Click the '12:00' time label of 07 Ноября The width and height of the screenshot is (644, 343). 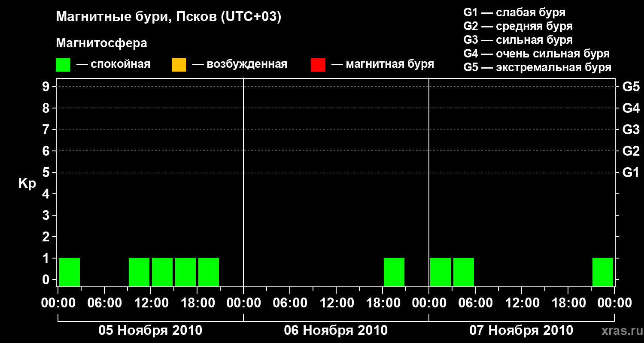522,303
